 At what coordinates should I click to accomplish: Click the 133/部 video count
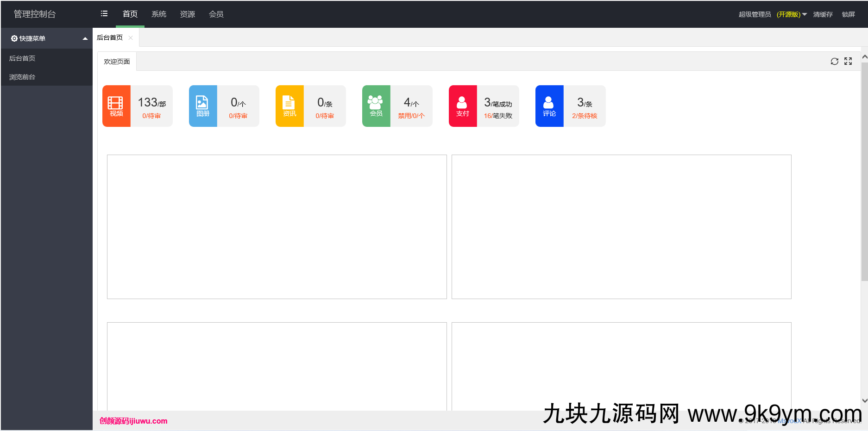point(151,102)
